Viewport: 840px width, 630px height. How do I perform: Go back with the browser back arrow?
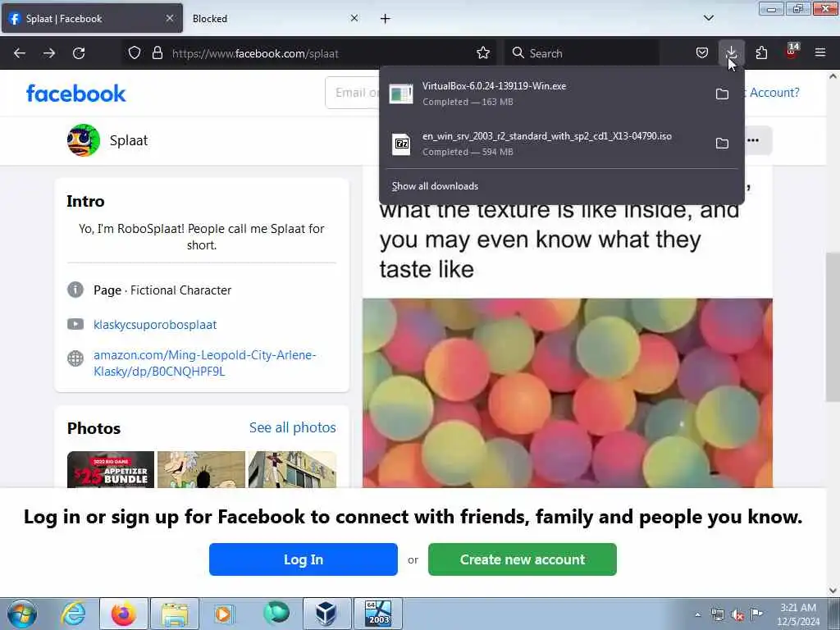pos(20,53)
